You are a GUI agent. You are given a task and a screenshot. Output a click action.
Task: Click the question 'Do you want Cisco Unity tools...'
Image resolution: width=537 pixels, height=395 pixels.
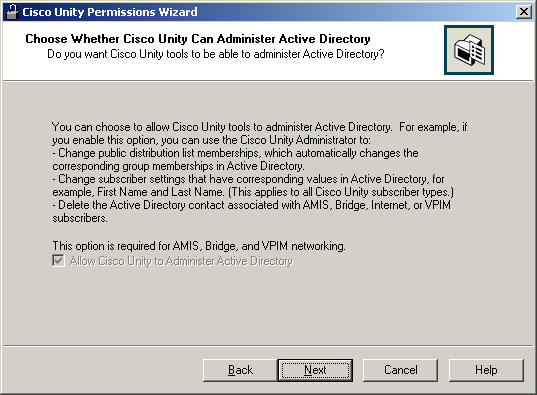point(216,54)
